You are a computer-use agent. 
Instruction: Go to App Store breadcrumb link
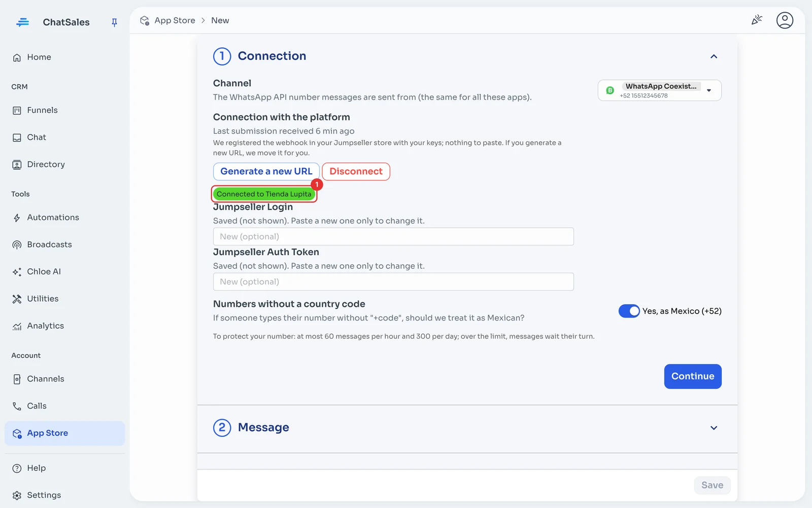(x=175, y=20)
